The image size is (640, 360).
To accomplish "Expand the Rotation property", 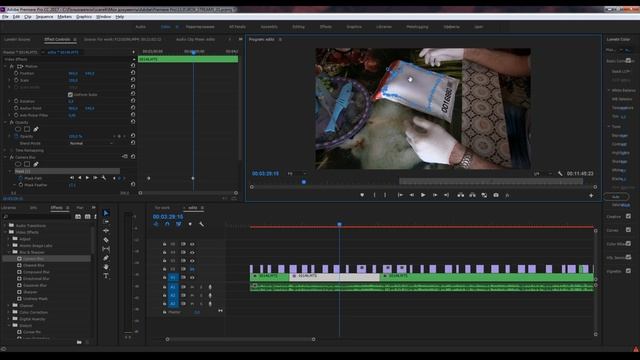I will [x=10, y=101].
